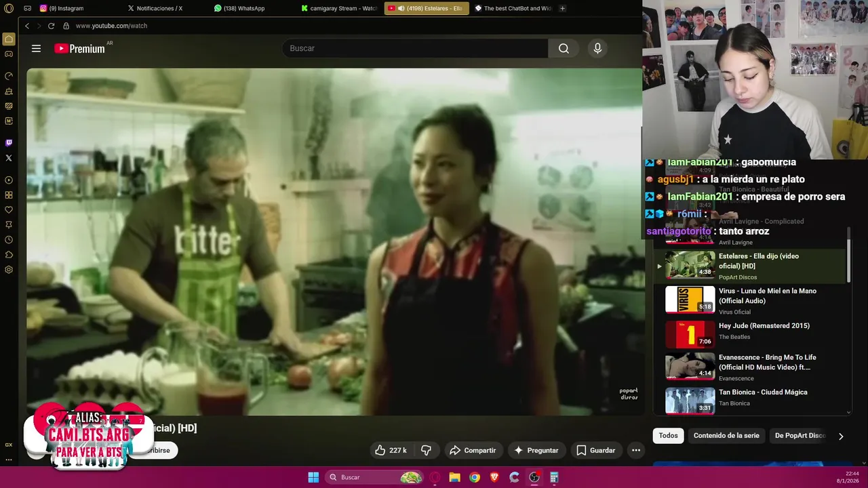Switch to The best ChatBot tab
868x488 pixels.
(513, 8)
